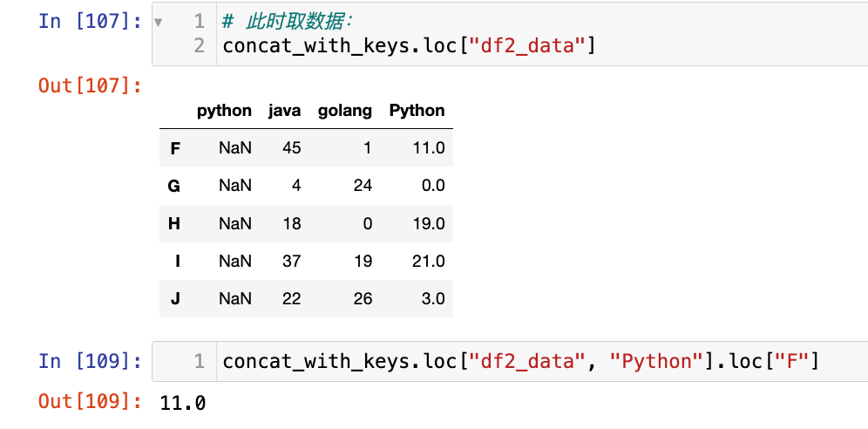Click the golang value 26 in row J
This screenshot has width=868, height=429.
point(363,298)
